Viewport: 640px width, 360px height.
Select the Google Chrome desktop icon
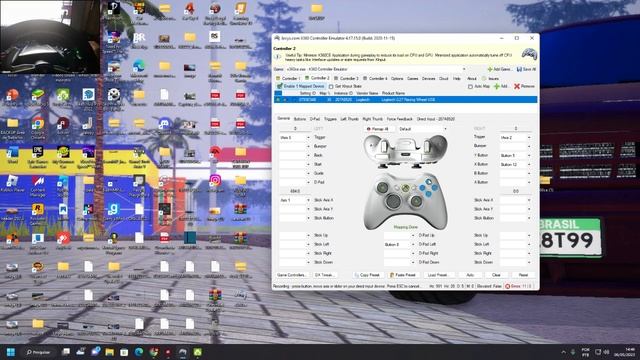tap(38, 126)
